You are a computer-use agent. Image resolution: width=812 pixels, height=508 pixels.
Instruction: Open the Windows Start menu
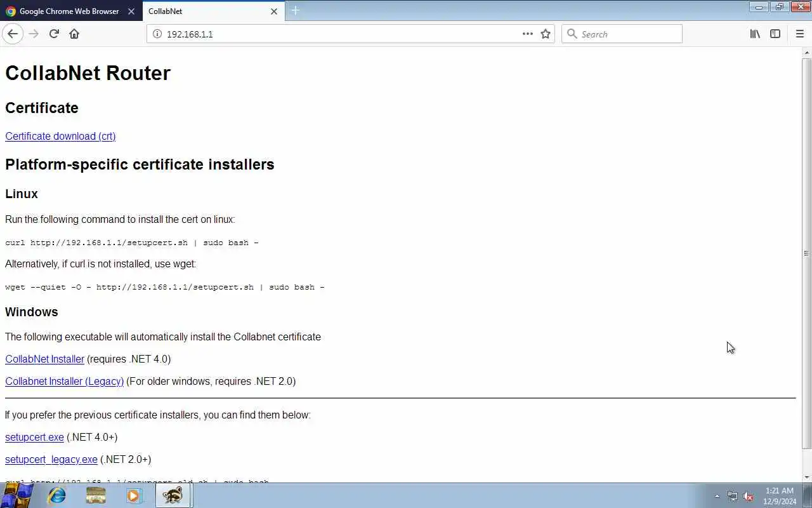pos(17,495)
